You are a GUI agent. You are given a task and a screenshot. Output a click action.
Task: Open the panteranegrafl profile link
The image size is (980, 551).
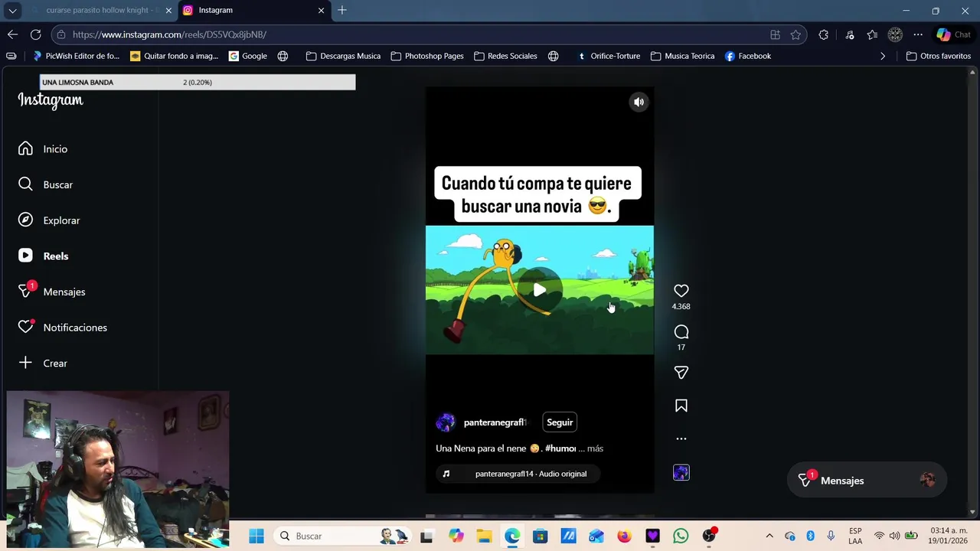pyautogui.click(x=495, y=422)
